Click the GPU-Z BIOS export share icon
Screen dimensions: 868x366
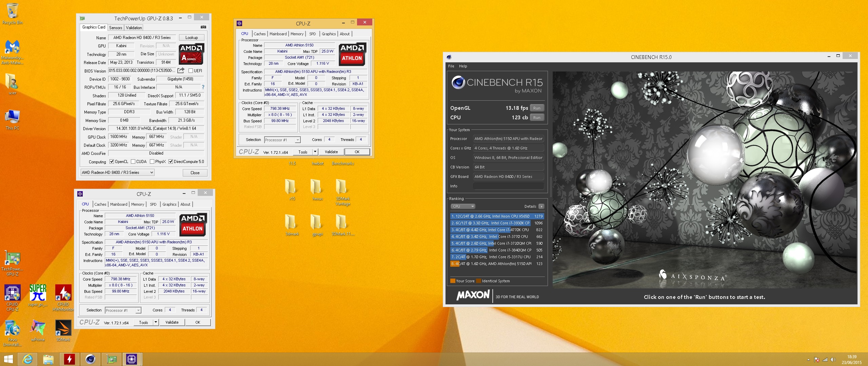pos(181,70)
